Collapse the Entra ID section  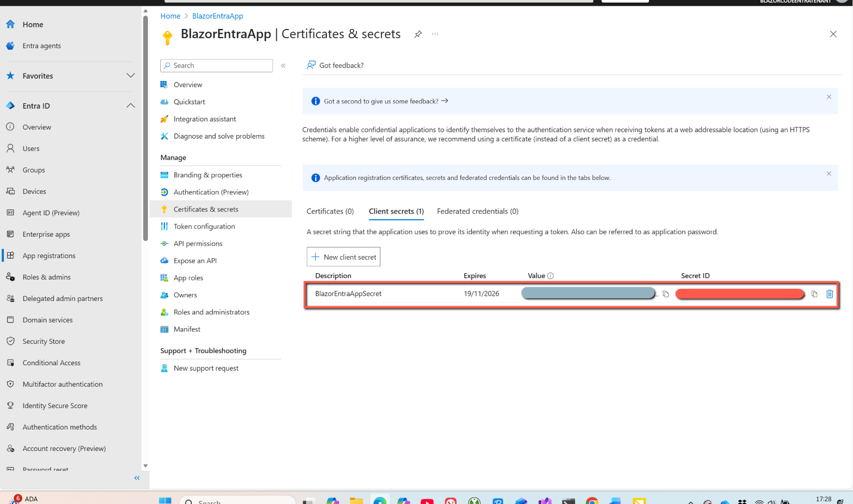(x=130, y=106)
